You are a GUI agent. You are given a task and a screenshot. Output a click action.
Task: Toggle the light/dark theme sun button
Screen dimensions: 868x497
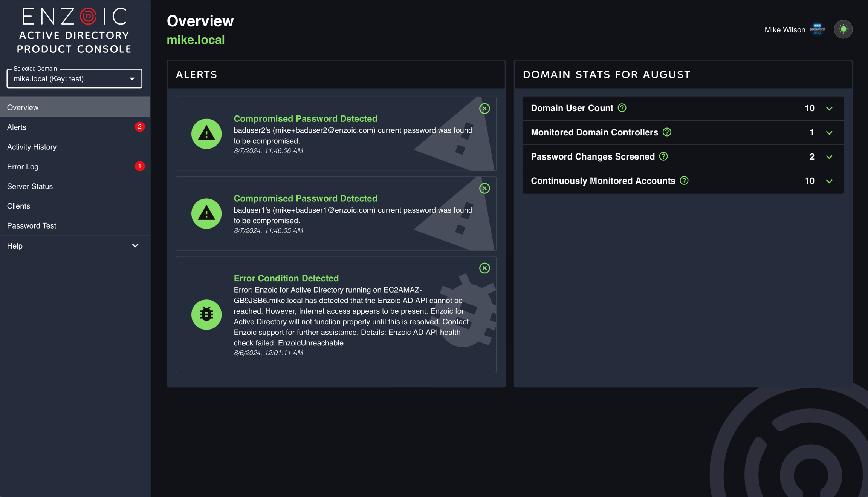[x=843, y=29]
